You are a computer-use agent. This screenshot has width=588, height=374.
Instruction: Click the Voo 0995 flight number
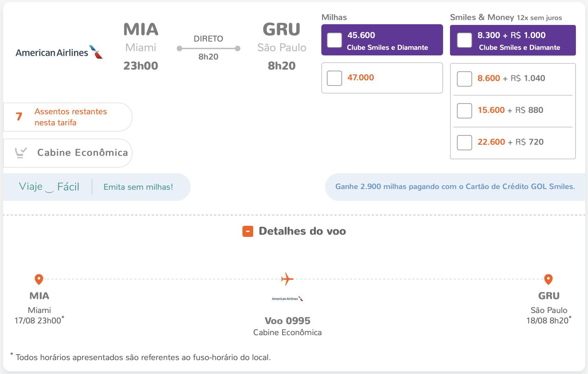(287, 321)
